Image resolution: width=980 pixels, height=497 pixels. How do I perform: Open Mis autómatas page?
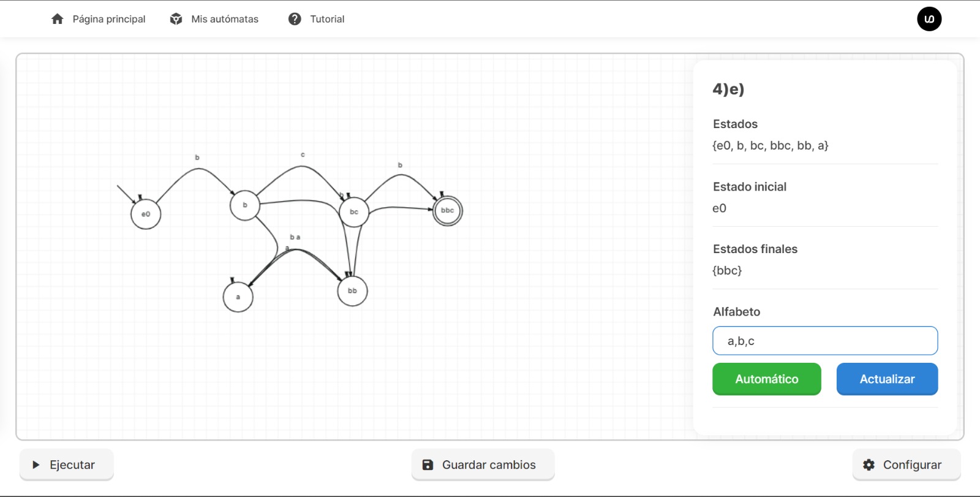(x=224, y=19)
